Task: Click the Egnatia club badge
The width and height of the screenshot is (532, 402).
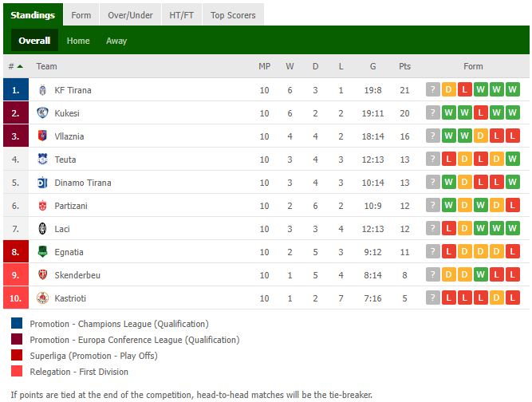Action: [x=43, y=252]
